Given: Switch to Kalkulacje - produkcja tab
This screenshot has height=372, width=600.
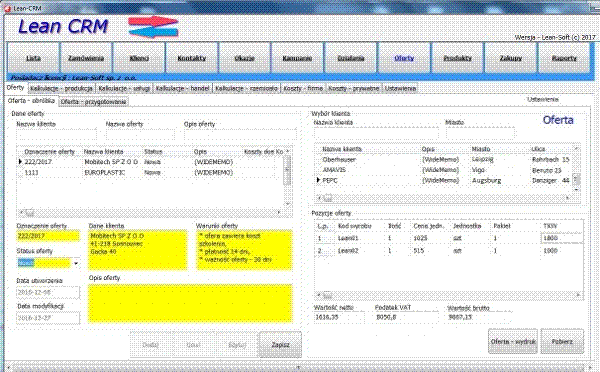Looking at the screenshot, I should [x=61, y=88].
